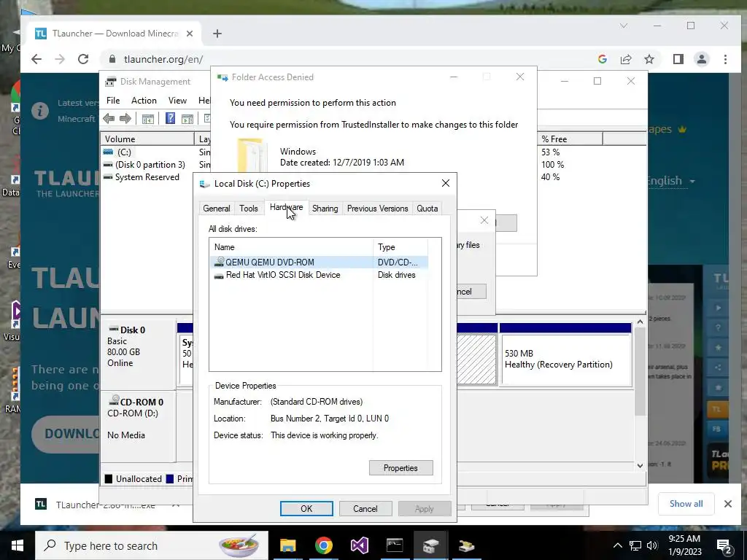Viewport: 747px width, 560px height.
Task: Open Chrome from taskbar
Action: [x=323, y=545]
